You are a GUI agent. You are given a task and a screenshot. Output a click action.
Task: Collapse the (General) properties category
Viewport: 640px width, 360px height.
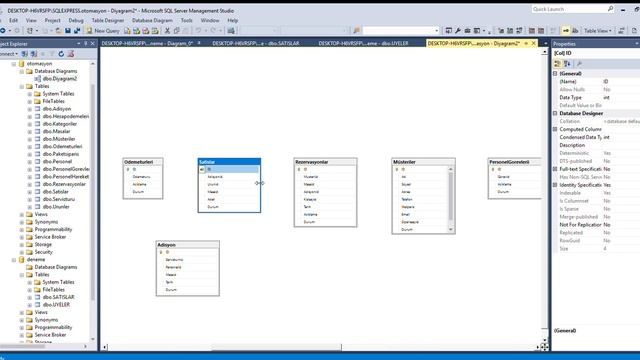tap(555, 73)
